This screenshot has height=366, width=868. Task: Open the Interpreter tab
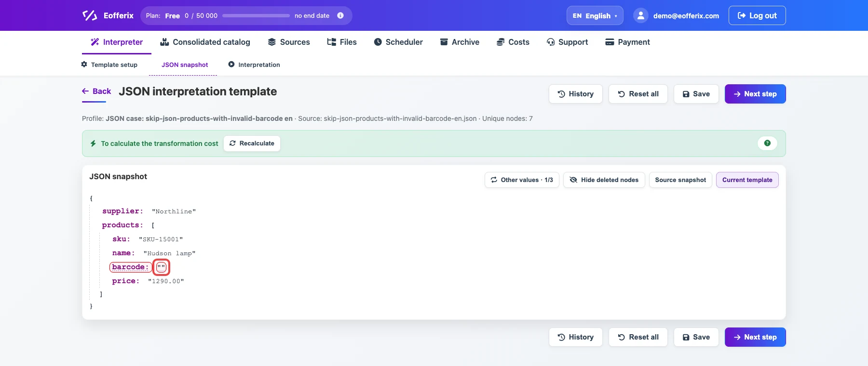pos(117,42)
